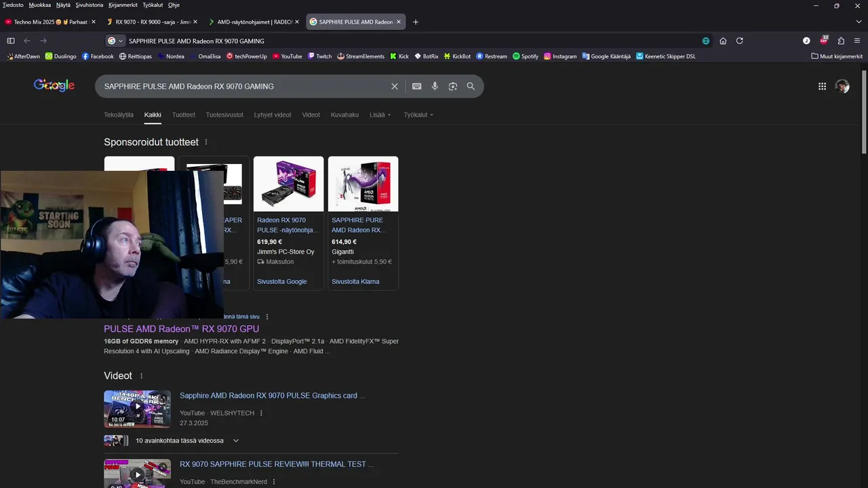The image size is (868, 488).
Task: Expand the Lisää dropdown
Action: click(380, 115)
